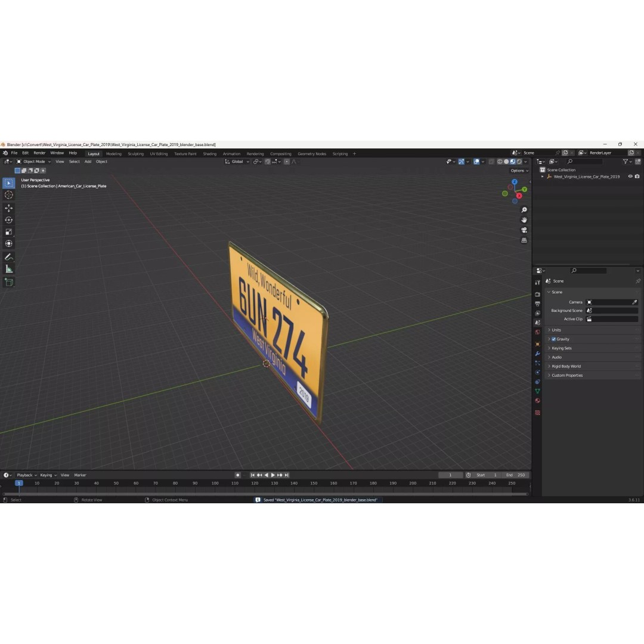
Task: Expand the Units panel
Action: 593,330
